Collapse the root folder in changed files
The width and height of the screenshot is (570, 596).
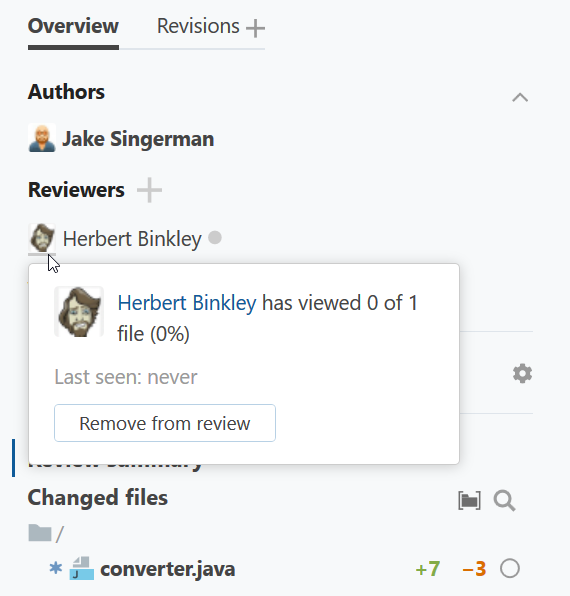coord(40,533)
